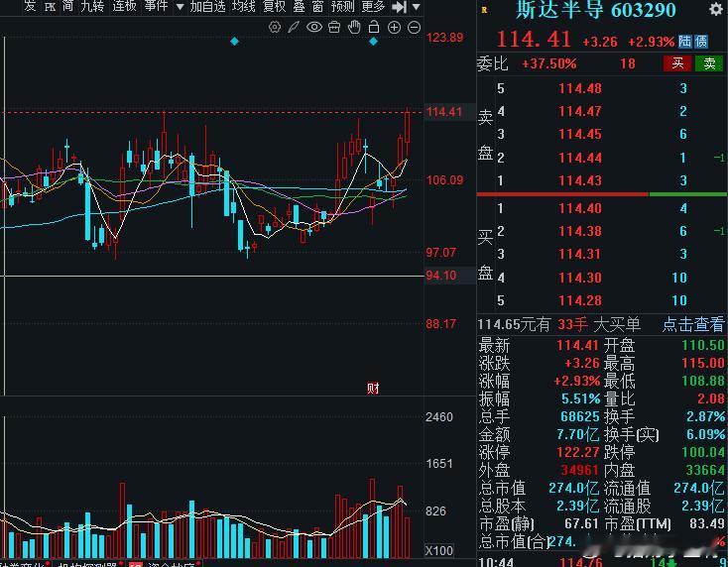Click the R marker left of 斯达半导
Viewport: 728px width, 567px height.
point(484,10)
